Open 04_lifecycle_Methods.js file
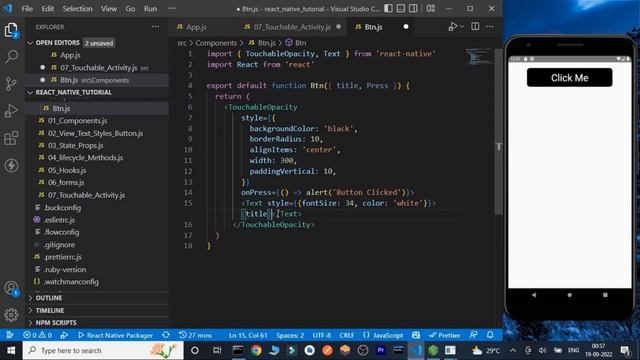Screen dimensions: 640x360 point(85,158)
